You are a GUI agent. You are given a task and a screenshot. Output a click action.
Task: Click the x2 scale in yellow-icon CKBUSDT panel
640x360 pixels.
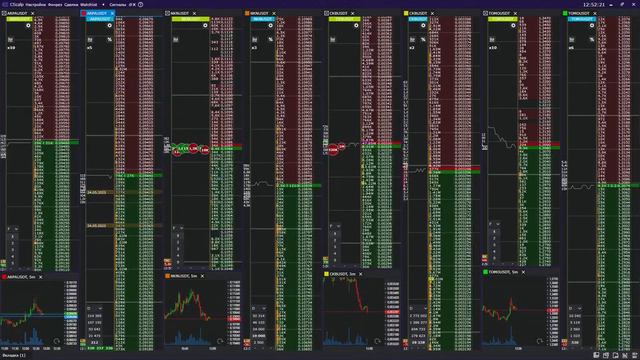click(412, 48)
